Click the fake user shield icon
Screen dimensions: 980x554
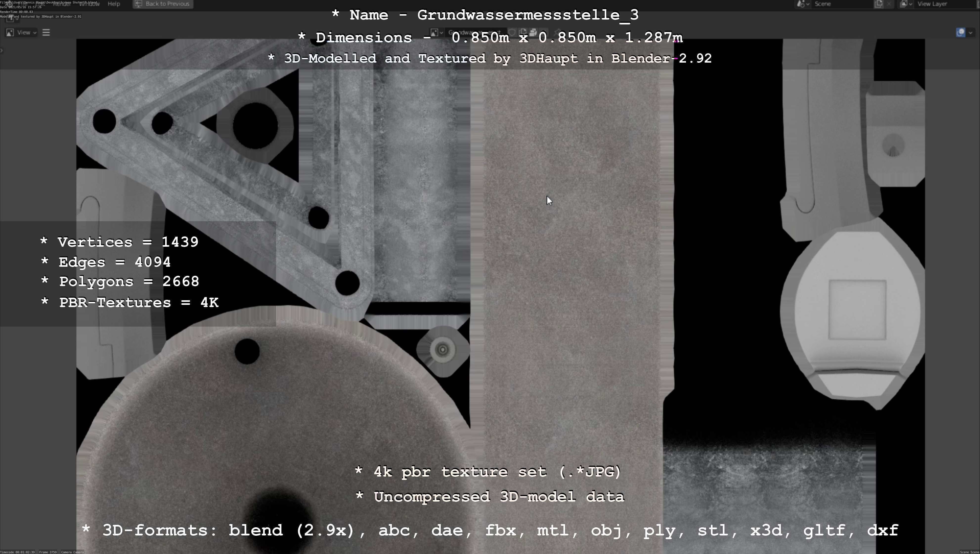pos(512,32)
